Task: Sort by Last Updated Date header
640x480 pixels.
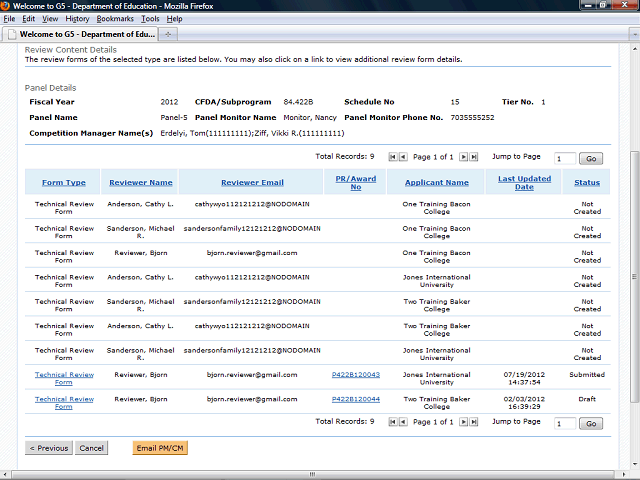Action: [x=524, y=182]
